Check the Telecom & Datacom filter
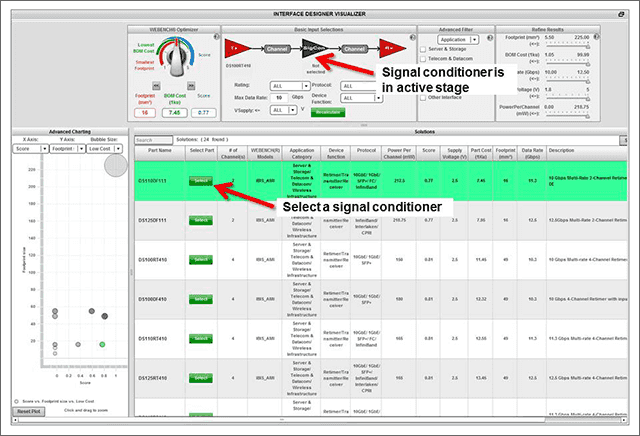The height and width of the screenshot is (436, 640). pos(424,59)
